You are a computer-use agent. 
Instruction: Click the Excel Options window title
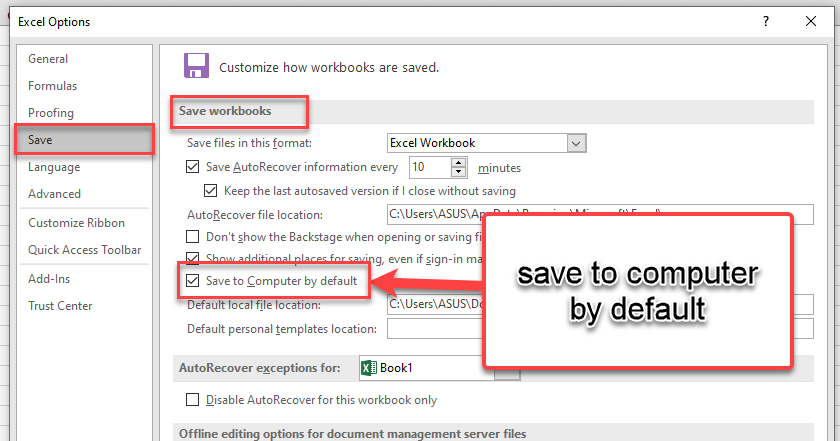tap(54, 22)
